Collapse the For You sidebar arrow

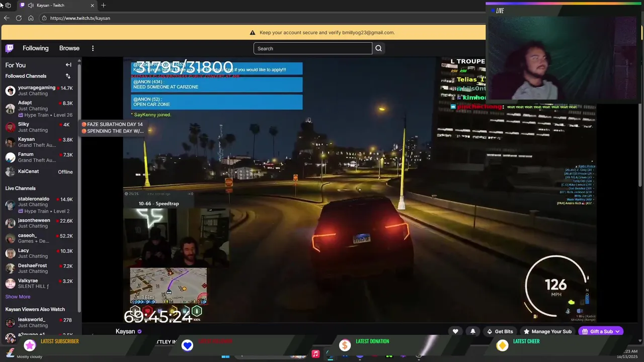click(68, 65)
